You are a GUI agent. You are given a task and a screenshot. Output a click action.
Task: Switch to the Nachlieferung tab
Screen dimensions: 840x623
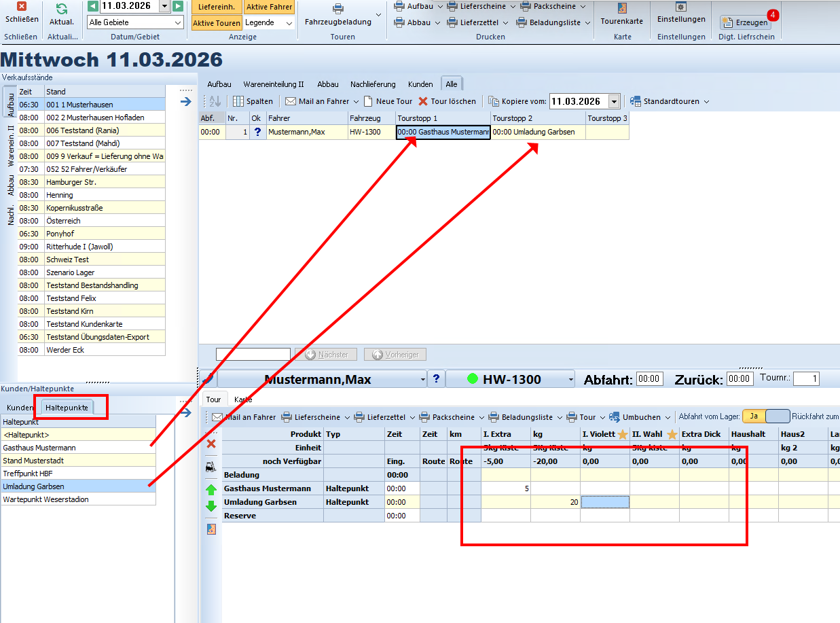tap(373, 84)
